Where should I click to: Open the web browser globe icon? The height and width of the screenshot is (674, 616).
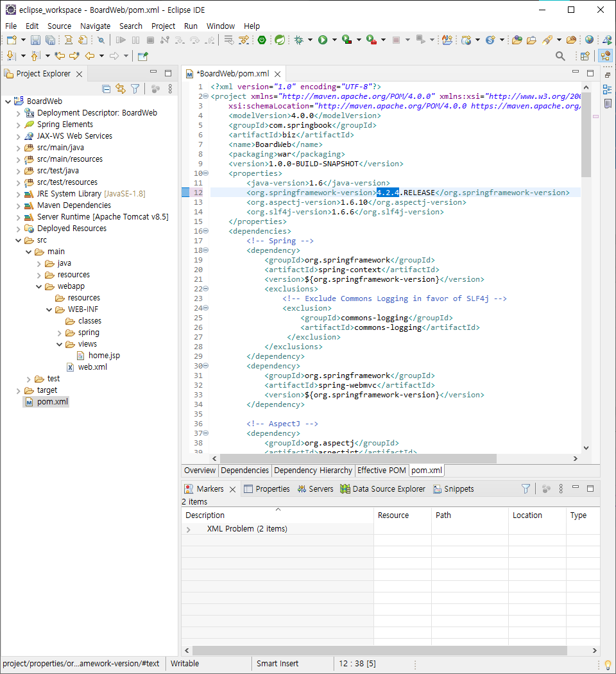(589, 40)
